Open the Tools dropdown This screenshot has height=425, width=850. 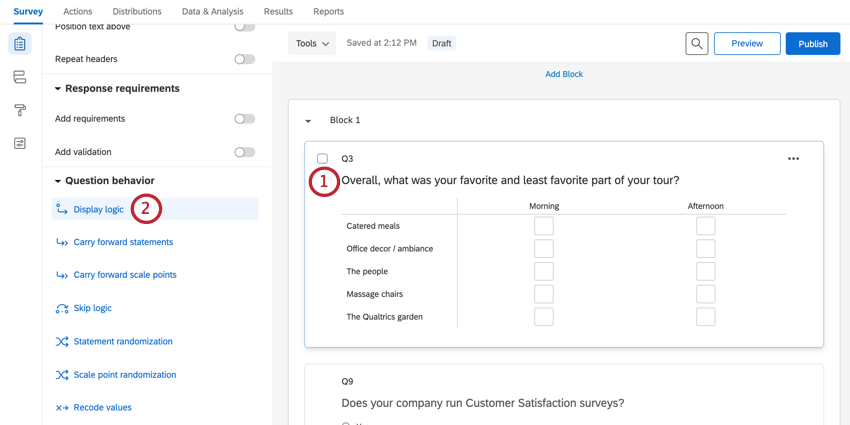pos(312,44)
